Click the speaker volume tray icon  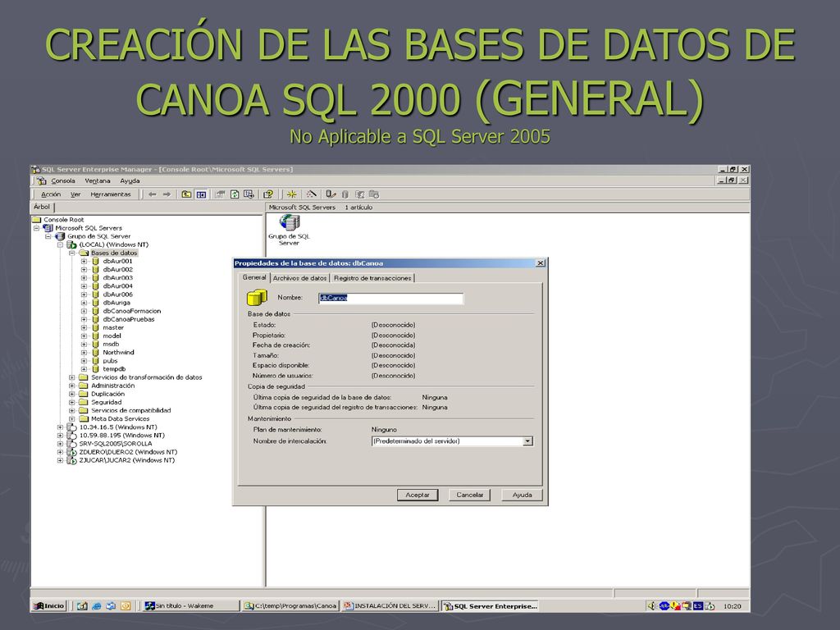(651, 606)
